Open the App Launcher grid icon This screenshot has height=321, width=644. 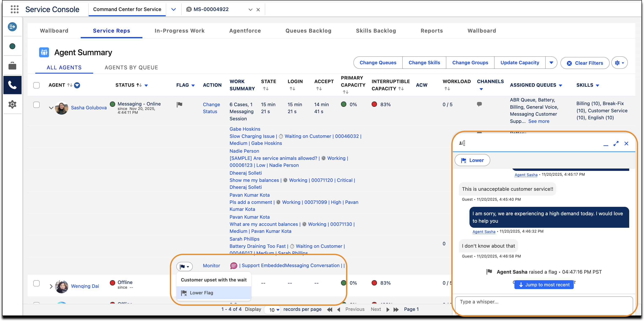[15, 9]
